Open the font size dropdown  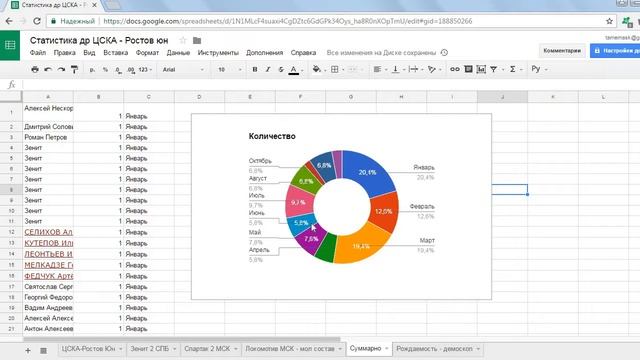[x=229, y=70]
